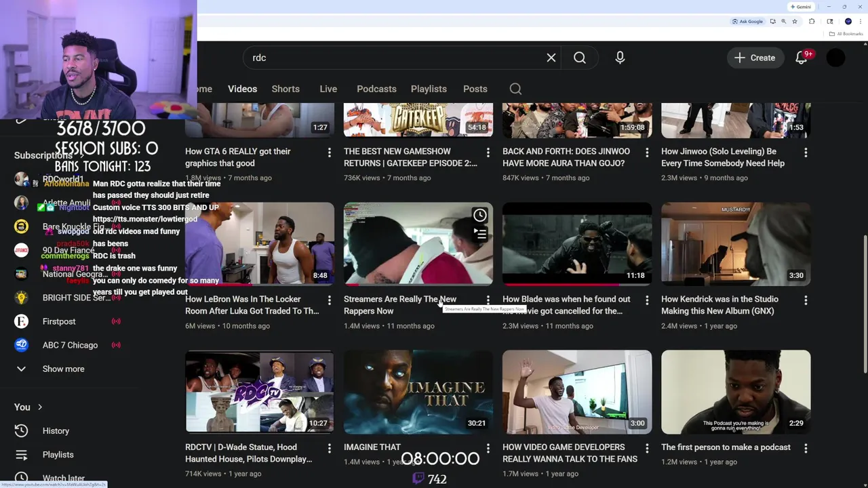Switch to the Videos tab
Image resolution: width=868 pixels, height=488 pixels.
coord(242,89)
